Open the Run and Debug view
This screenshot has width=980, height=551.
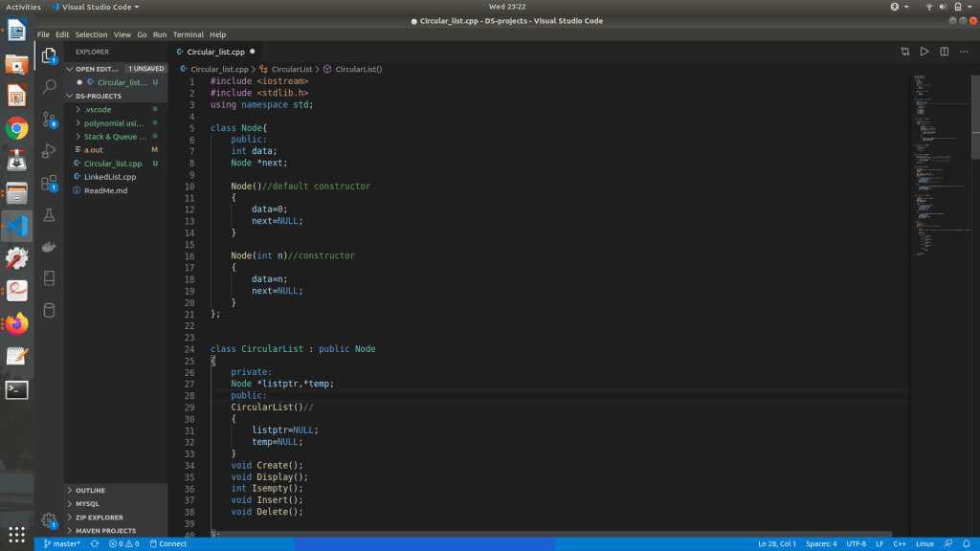49,151
